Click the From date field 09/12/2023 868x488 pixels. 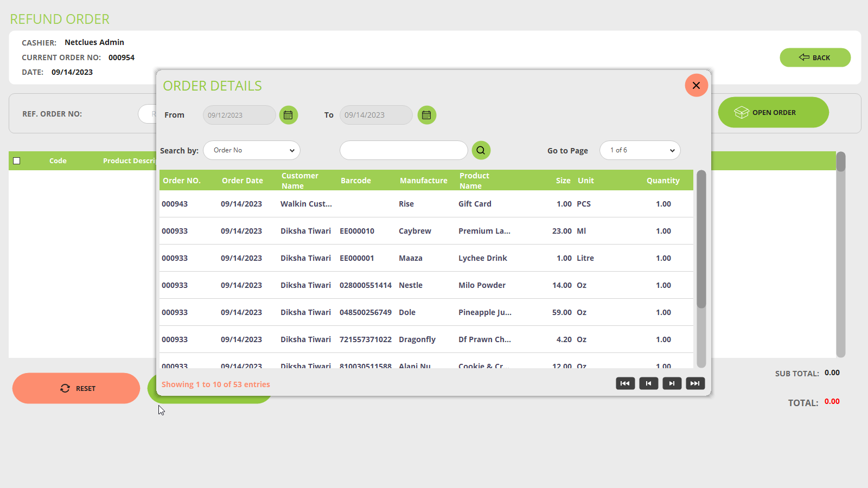[239, 115]
